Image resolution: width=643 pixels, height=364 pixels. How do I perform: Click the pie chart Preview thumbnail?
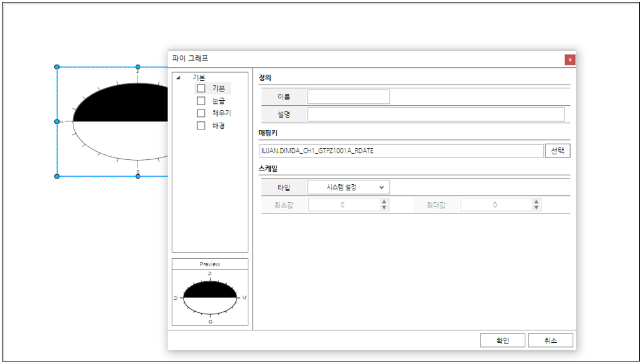(x=210, y=297)
